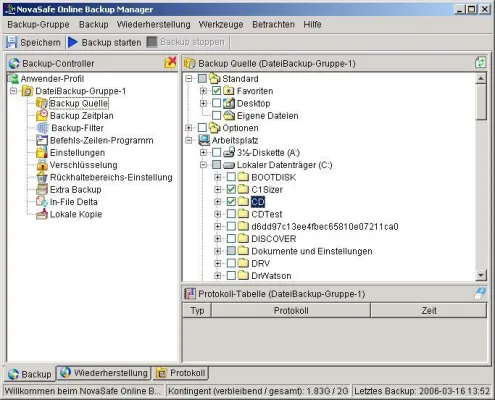The height and width of the screenshot is (400, 495).
Task: Click the Befehls-Zeilen-Programm window icon
Action: (x=42, y=140)
